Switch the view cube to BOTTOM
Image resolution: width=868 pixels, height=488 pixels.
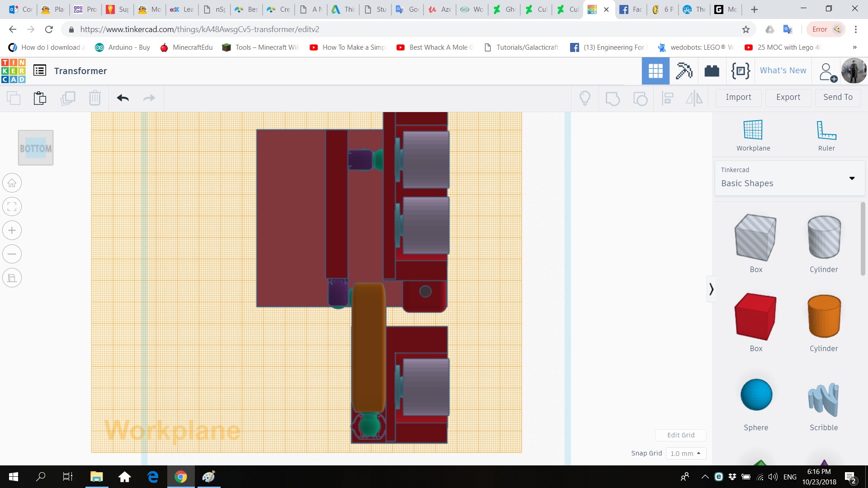click(x=35, y=147)
